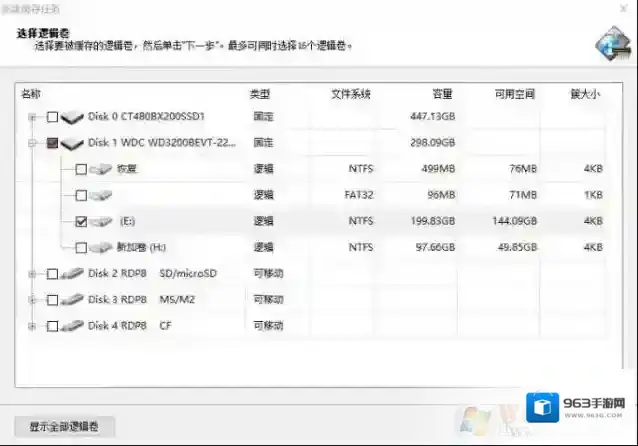Expand the Disk 2 RDP8 tree node
The width and height of the screenshot is (638, 446).
34,273
